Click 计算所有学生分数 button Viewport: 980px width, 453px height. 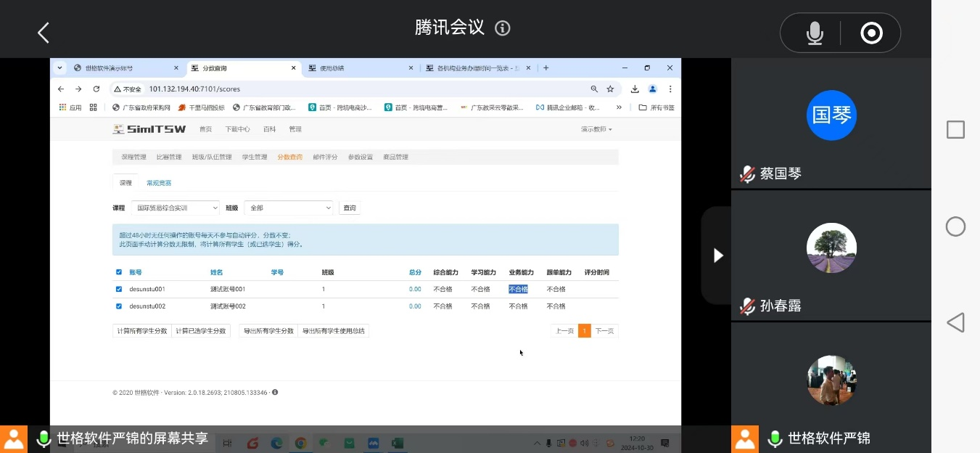tap(142, 331)
